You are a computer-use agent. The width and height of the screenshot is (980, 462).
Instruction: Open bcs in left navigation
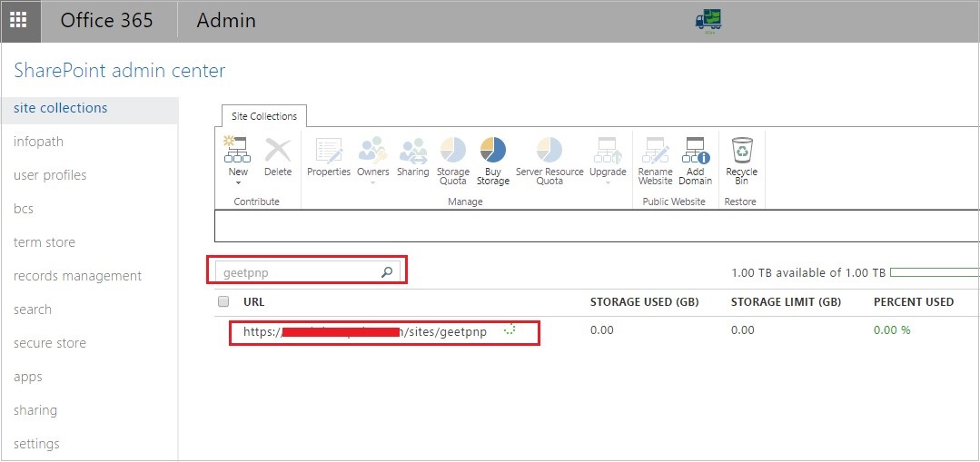pyautogui.click(x=23, y=209)
